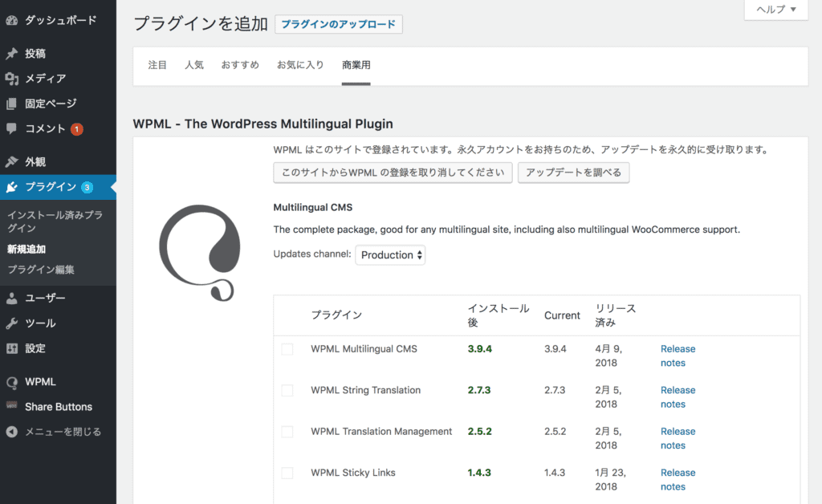The image size is (822, 504).
Task: Click the installed version 2.5.2 text
Action: (x=480, y=432)
